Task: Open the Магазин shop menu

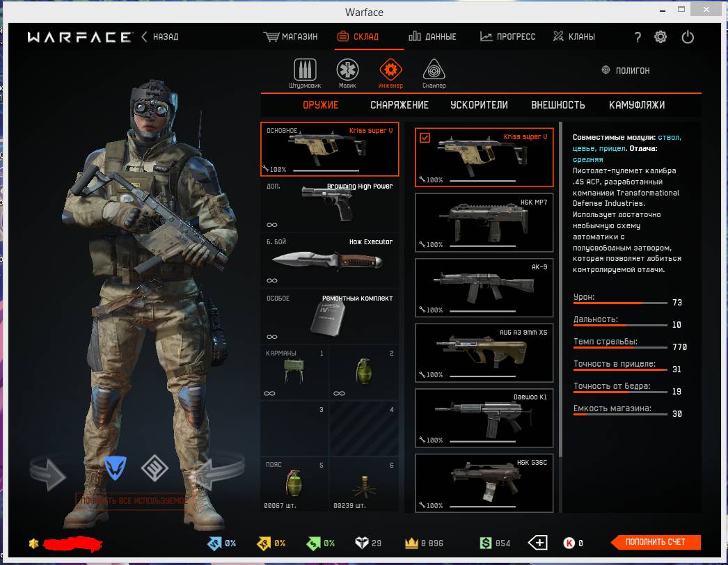Action: pyautogui.click(x=291, y=37)
